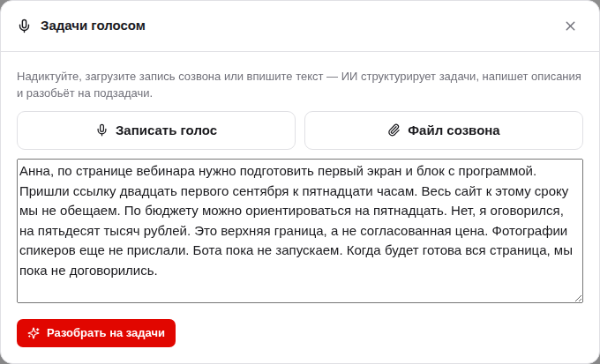Click the paperclip icon in Файл созвона

coord(394,130)
